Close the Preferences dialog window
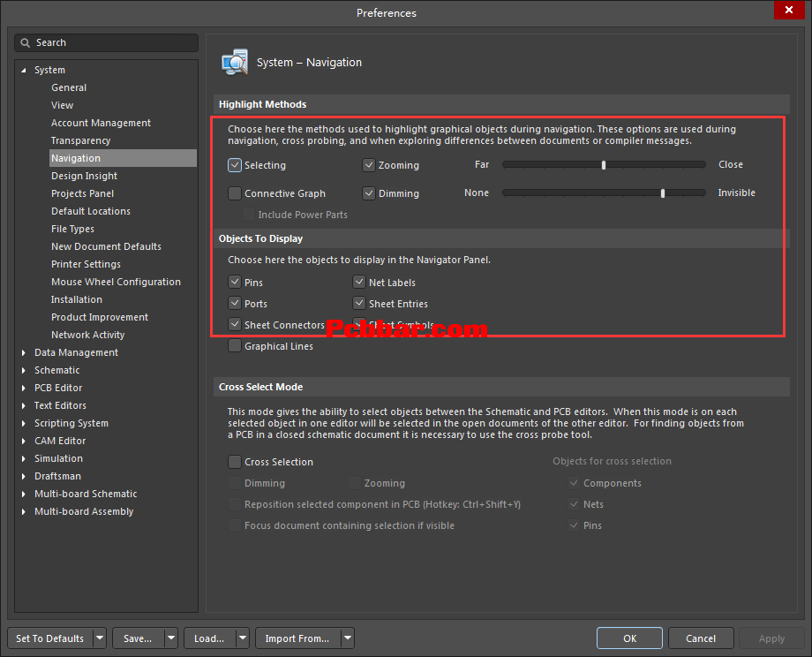The width and height of the screenshot is (812, 657). click(x=787, y=11)
